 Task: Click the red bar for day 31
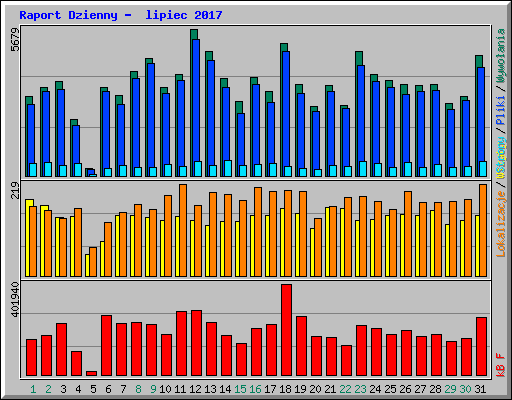[481, 347]
